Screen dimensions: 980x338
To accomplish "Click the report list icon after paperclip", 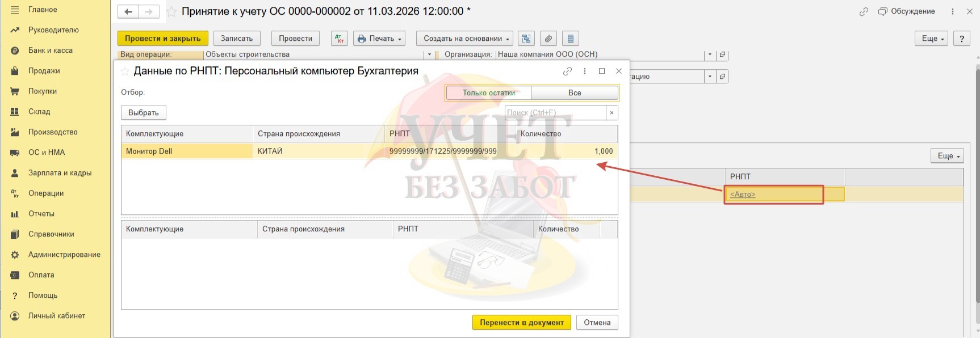I will [x=570, y=39].
